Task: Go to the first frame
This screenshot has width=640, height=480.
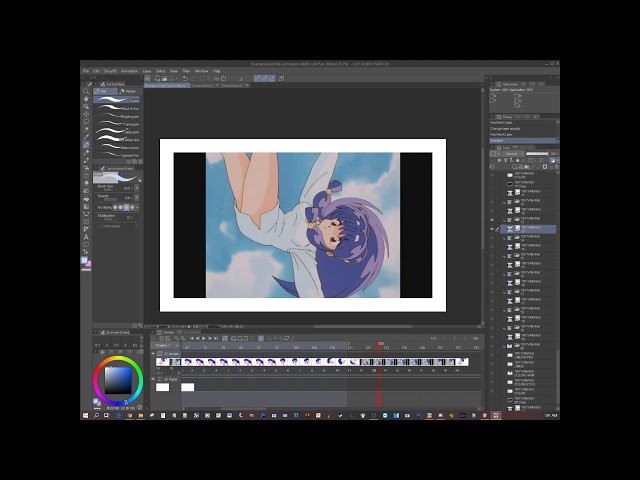Action: (192, 338)
